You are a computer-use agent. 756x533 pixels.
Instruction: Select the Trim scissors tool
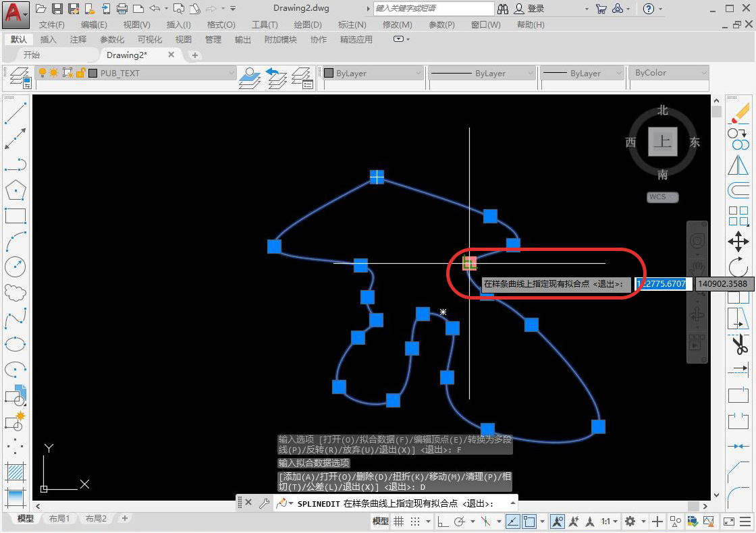pos(738,344)
